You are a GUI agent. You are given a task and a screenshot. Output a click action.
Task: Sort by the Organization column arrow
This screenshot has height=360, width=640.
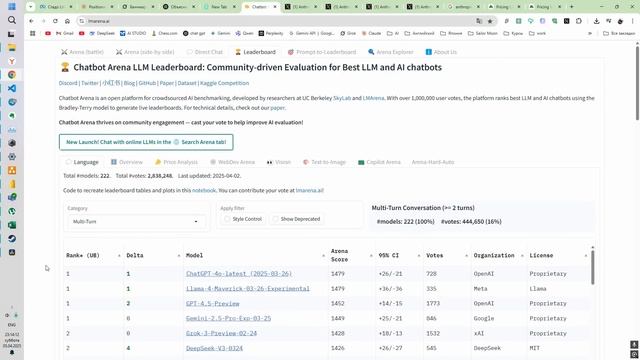pyautogui.click(x=522, y=256)
